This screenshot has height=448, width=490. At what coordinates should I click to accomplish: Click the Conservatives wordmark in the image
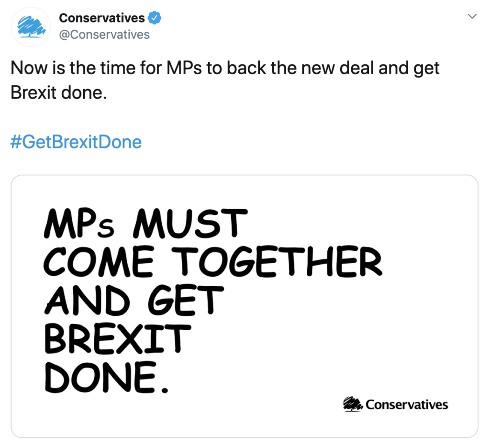click(407, 404)
